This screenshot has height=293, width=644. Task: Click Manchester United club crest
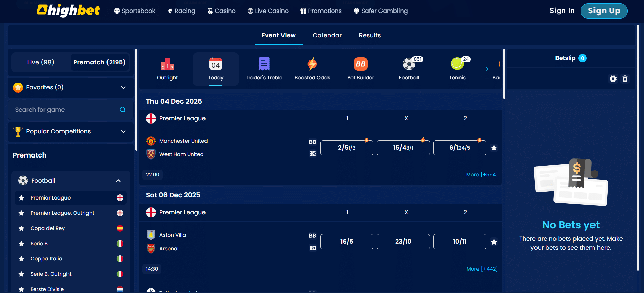click(151, 141)
